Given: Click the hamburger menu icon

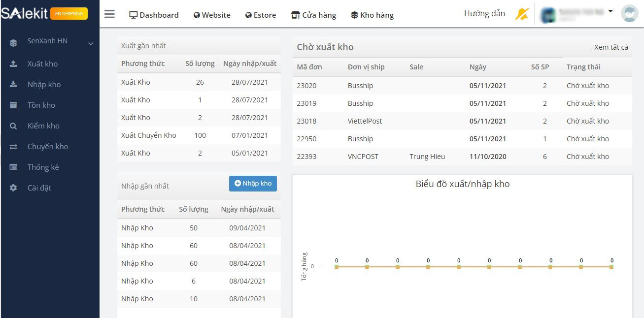Looking at the screenshot, I should click(109, 14).
